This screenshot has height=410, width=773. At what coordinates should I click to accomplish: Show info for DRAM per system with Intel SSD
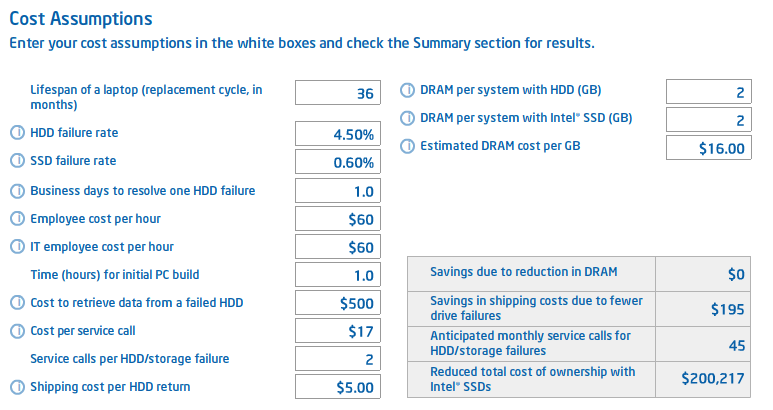pos(407,118)
